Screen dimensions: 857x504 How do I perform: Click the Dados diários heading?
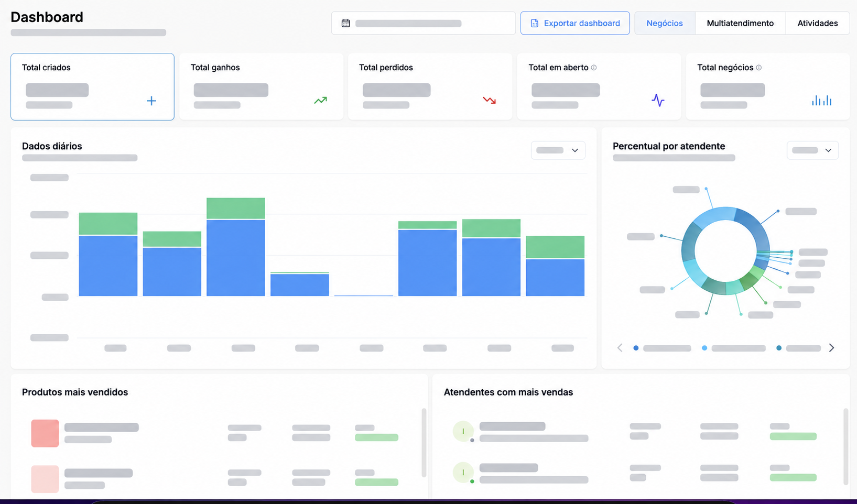point(52,146)
